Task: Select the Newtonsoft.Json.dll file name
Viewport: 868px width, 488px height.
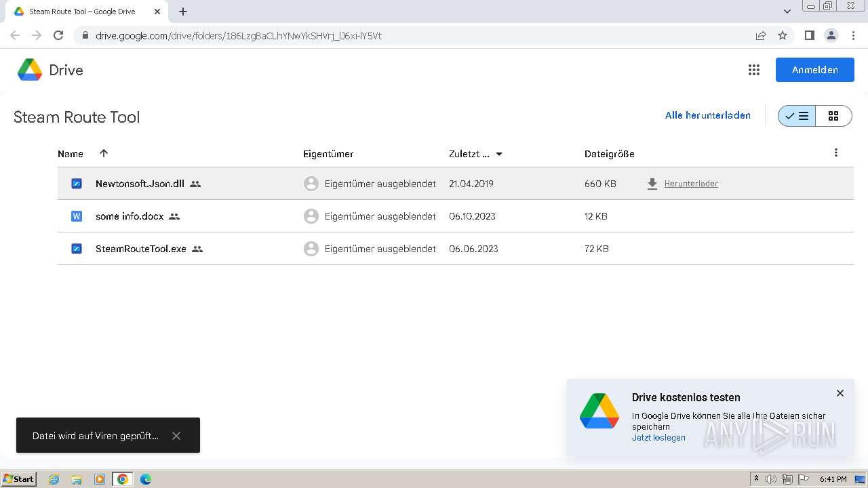Action: pyautogui.click(x=140, y=184)
